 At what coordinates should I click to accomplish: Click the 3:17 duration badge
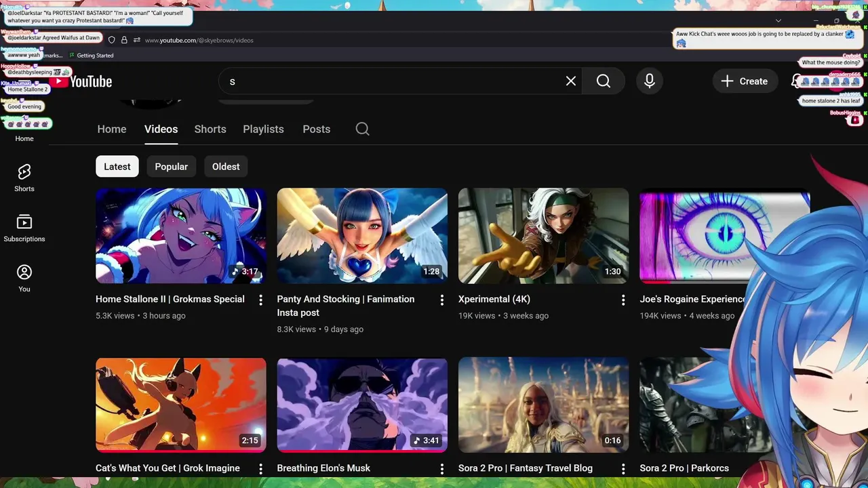pos(245,272)
